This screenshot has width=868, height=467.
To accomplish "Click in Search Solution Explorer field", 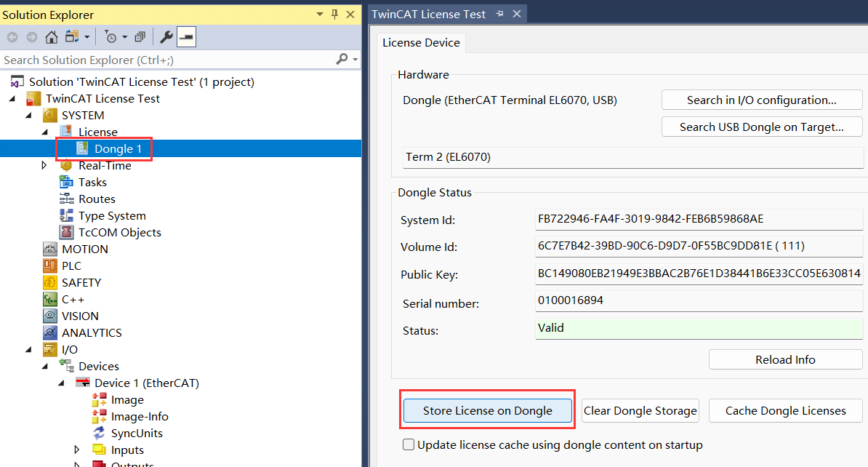I will (x=166, y=60).
